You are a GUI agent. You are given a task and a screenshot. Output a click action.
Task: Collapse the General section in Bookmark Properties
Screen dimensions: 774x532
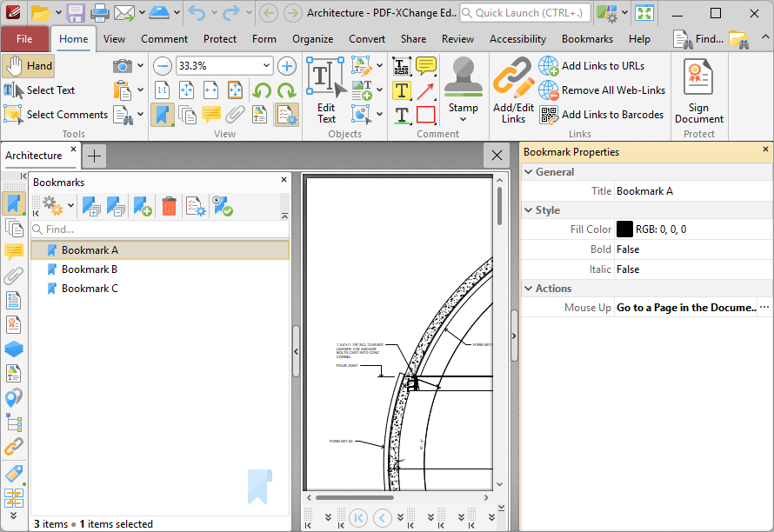528,171
